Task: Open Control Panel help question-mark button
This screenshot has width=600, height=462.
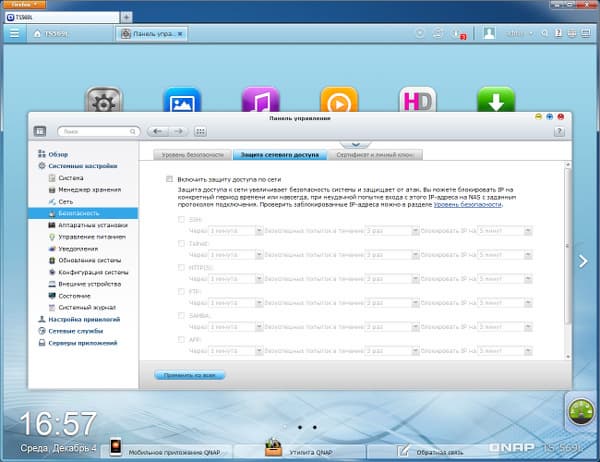Action: click(559, 132)
